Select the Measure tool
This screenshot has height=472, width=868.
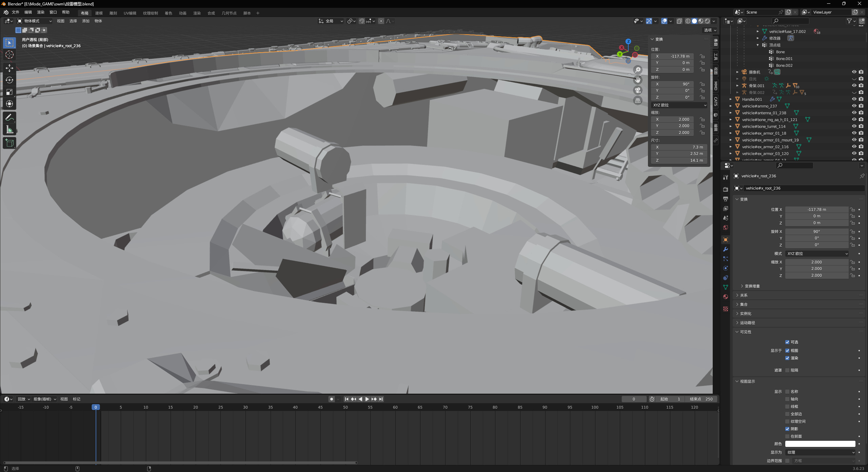point(9,130)
